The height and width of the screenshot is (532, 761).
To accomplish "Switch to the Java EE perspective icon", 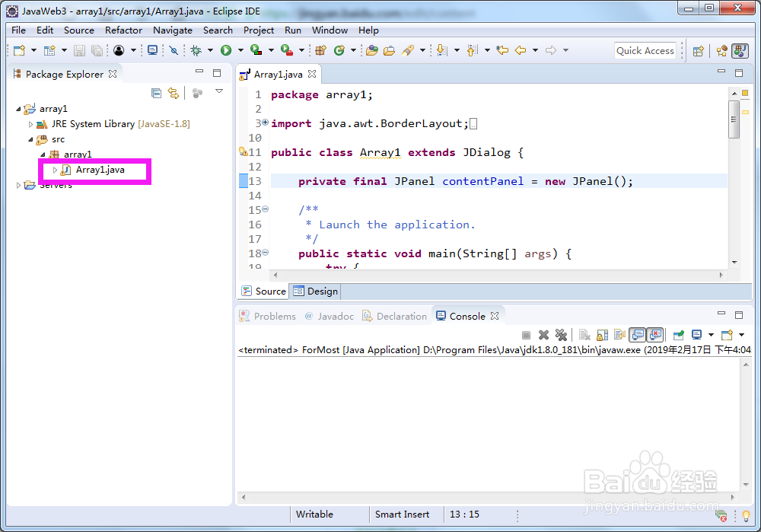I will click(x=722, y=51).
